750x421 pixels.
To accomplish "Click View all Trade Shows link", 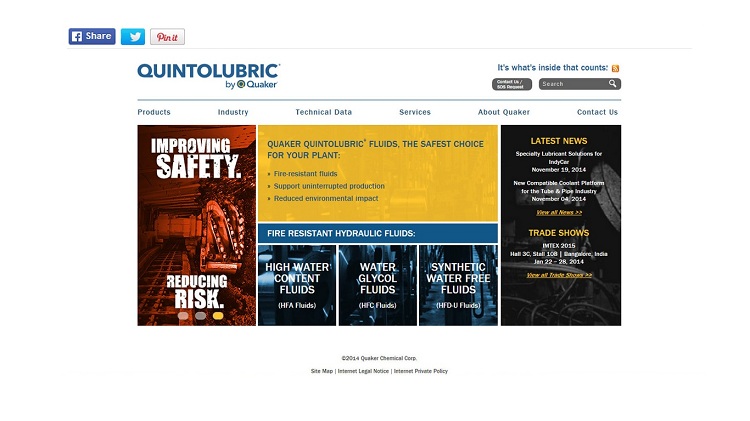I will [x=559, y=275].
